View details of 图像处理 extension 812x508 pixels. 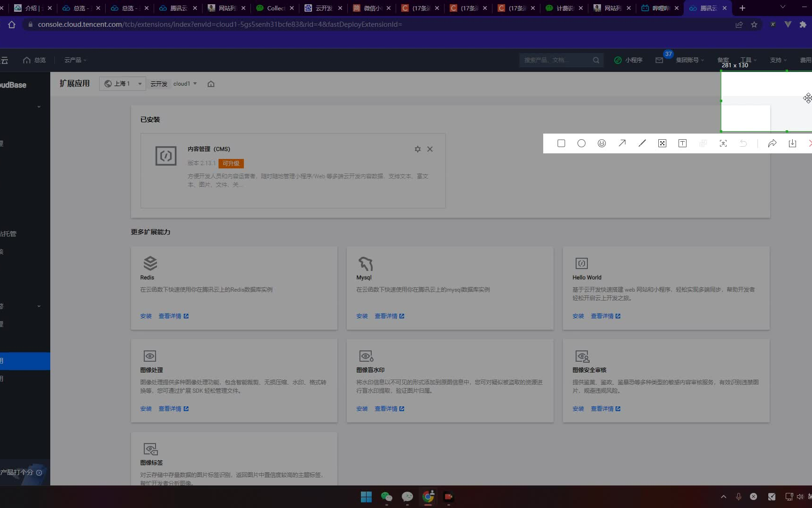[x=173, y=409]
